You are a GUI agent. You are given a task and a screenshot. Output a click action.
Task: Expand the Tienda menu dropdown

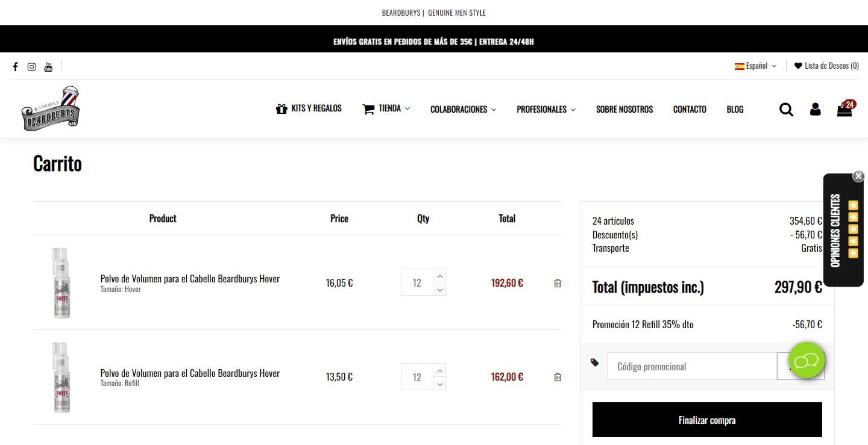[x=386, y=109]
